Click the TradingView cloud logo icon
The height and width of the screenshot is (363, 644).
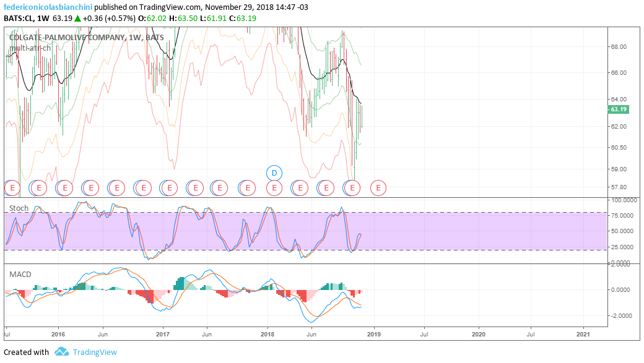tap(62, 351)
